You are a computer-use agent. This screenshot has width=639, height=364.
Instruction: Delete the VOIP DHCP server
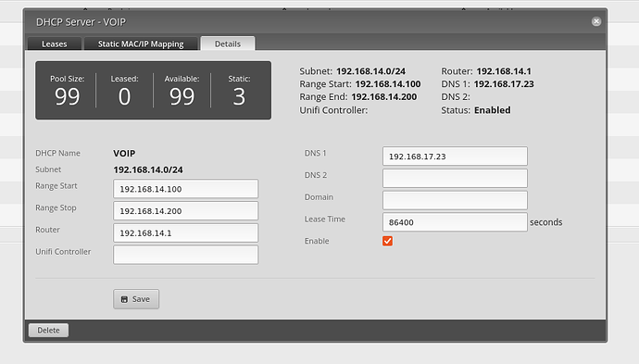point(48,330)
